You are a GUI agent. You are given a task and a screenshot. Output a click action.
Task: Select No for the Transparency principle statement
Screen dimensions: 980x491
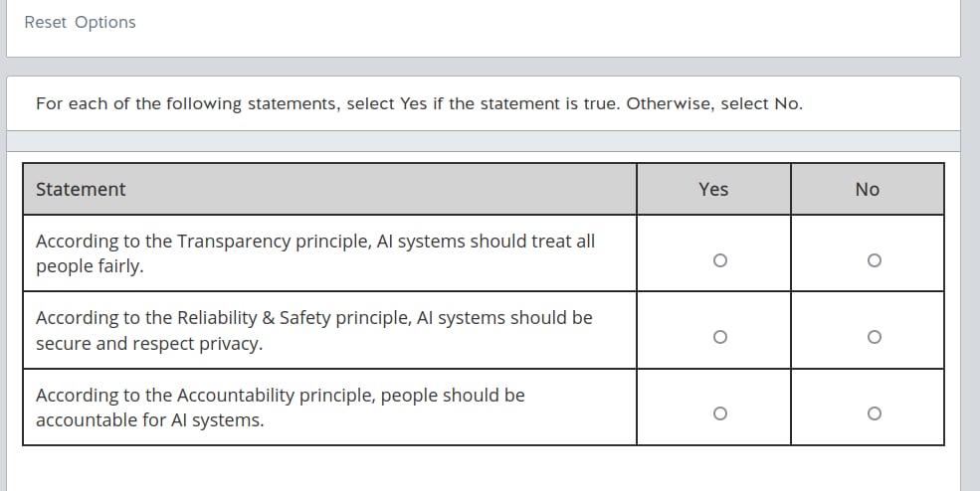[x=874, y=260]
